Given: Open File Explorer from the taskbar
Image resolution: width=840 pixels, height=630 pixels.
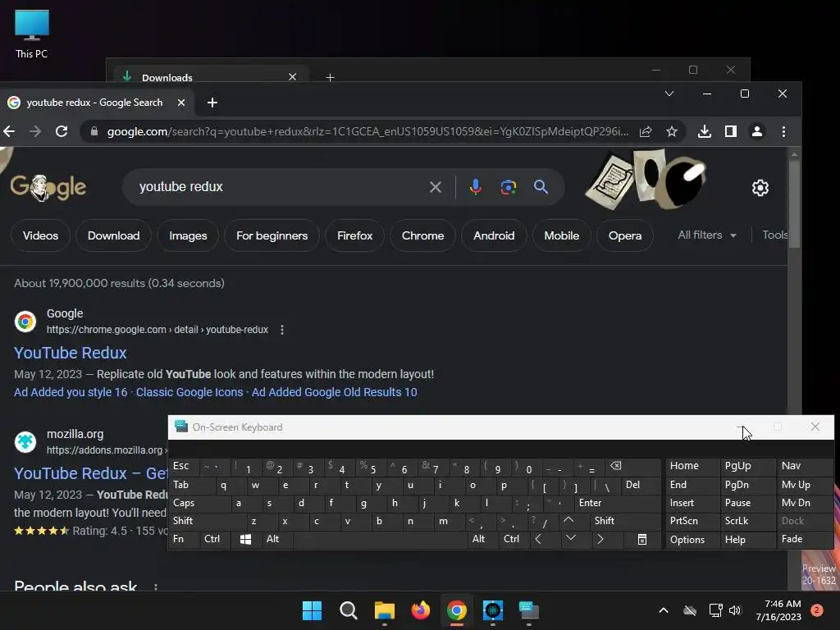Looking at the screenshot, I should (385, 610).
